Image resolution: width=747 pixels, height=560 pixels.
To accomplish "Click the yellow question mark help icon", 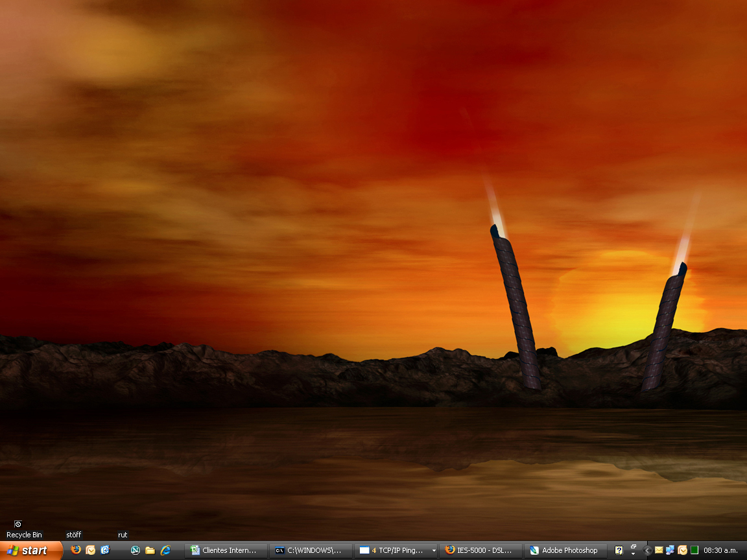I will [x=619, y=550].
